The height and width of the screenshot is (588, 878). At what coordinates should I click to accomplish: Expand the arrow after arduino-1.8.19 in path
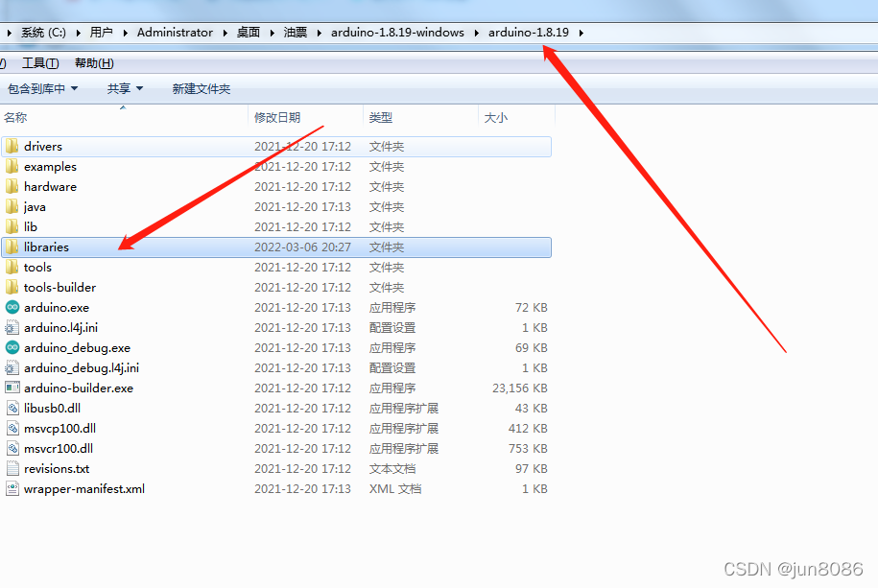point(581,33)
